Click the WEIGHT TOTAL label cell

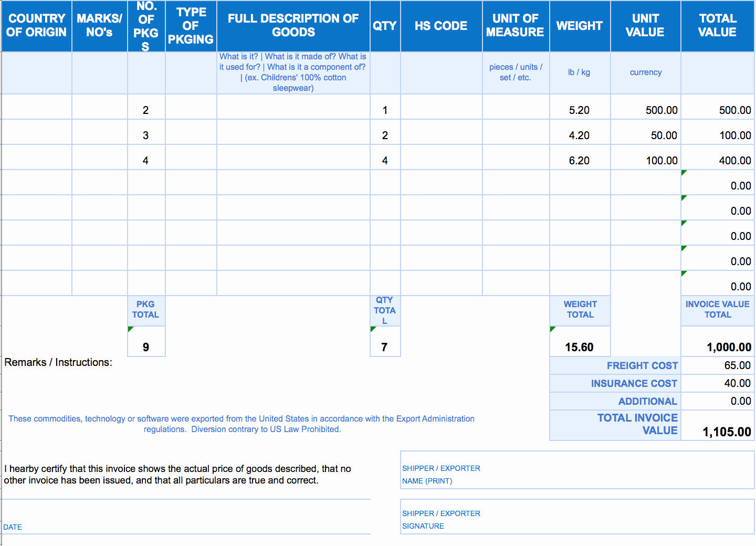(x=580, y=310)
